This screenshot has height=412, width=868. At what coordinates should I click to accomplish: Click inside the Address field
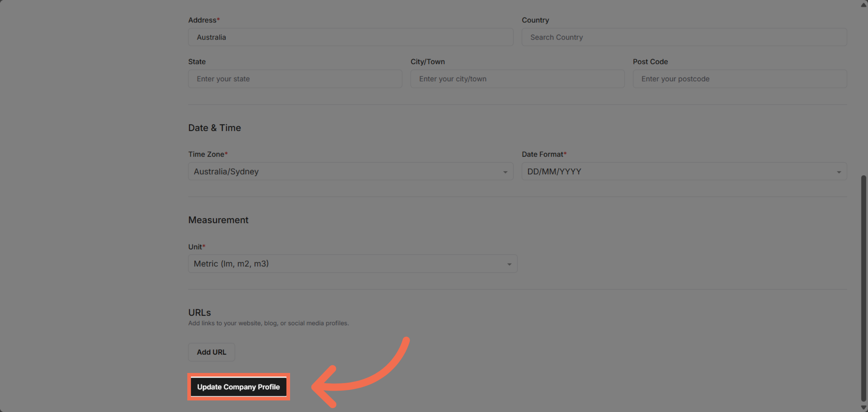click(x=350, y=37)
